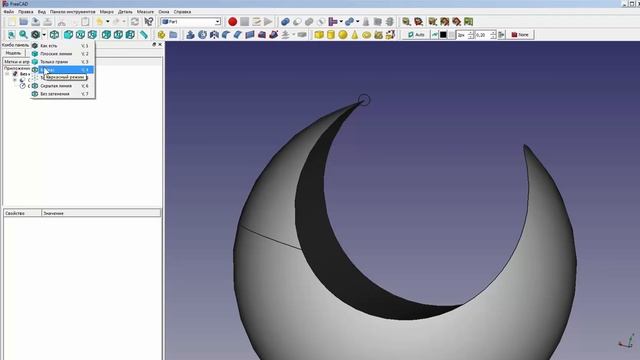Click the Extrude tool icon

coord(190,35)
